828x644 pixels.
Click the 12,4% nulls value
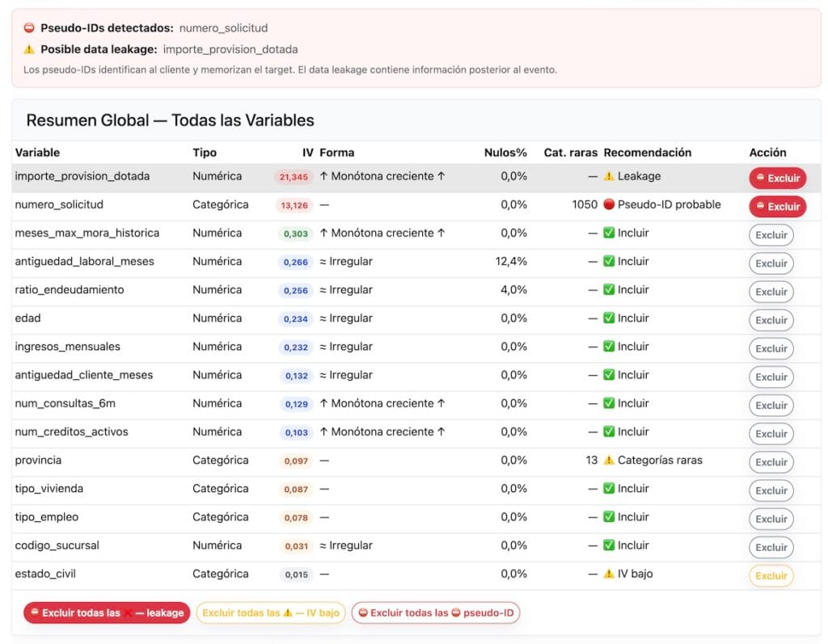511,261
